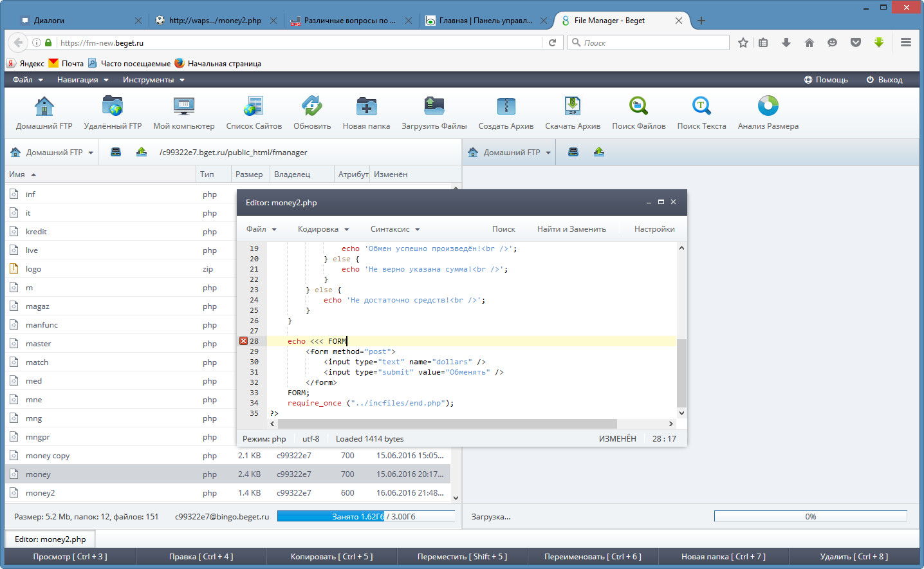924x569 pixels.
Task: Click the refresh (Обновить) toolbar icon
Action: (312, 106)
